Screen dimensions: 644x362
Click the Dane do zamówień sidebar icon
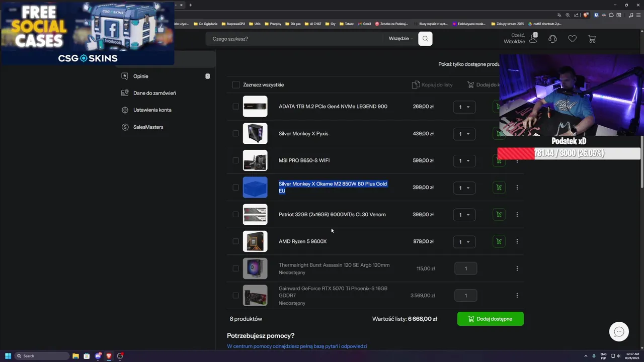tap(125, 93)
